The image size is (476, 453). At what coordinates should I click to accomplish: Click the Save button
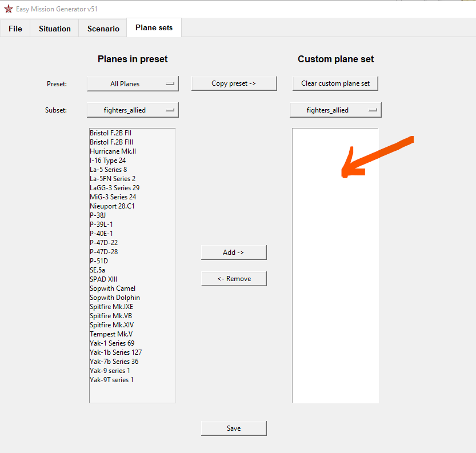click(234, 428)
